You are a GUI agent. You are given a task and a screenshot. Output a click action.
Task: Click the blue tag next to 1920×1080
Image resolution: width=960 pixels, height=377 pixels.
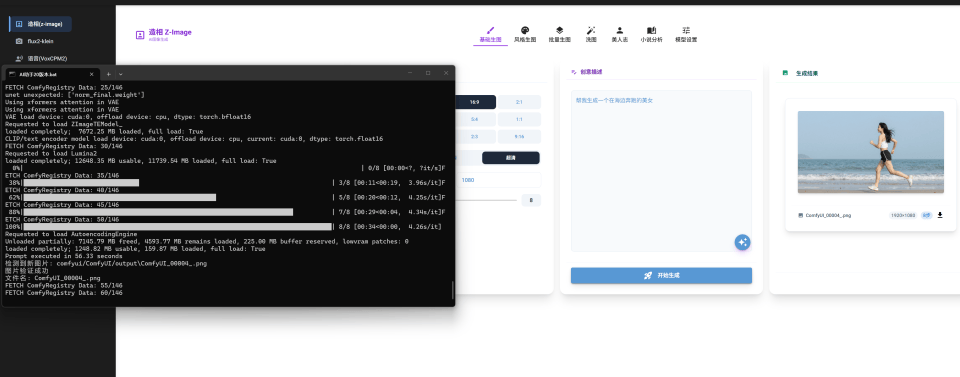[x=926, y=215]
